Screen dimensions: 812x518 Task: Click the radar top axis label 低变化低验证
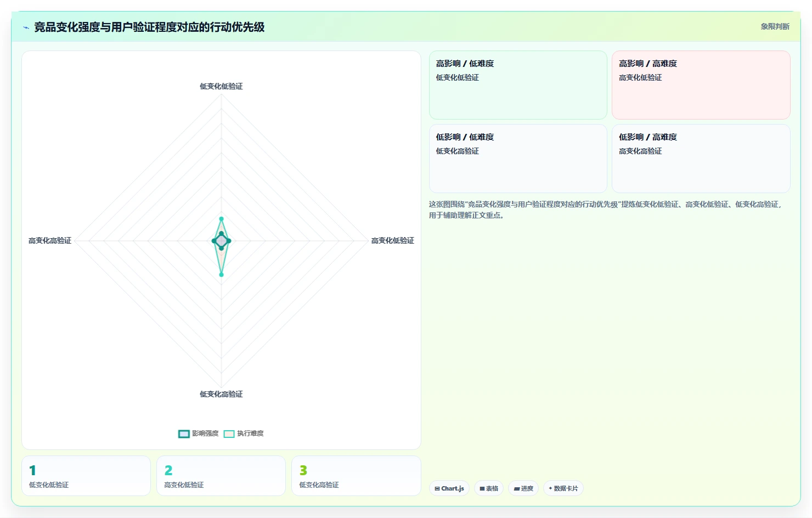tap(221, 86)
